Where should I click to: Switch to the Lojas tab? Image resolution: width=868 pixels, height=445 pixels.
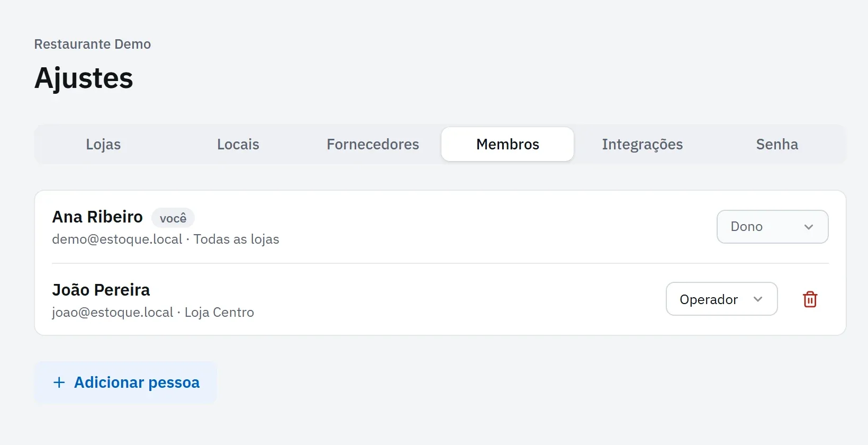tap(103, 144)
